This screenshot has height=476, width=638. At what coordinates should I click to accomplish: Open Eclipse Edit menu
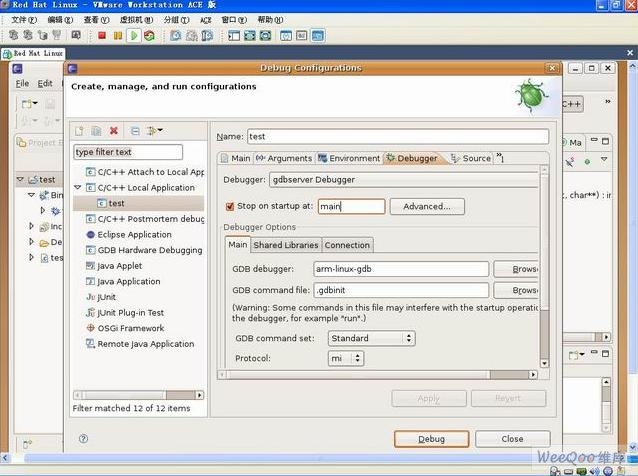point(45,83)
